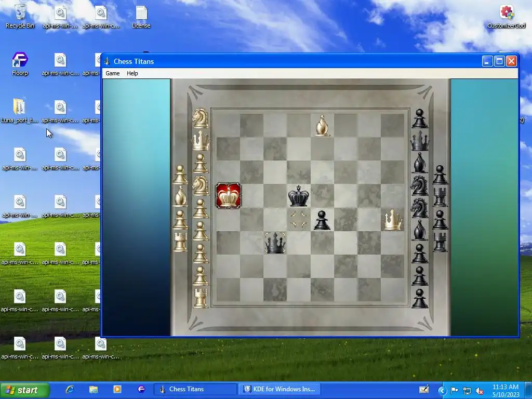
Task: Launch the media player quick launch icon
Action: [117, 389]
